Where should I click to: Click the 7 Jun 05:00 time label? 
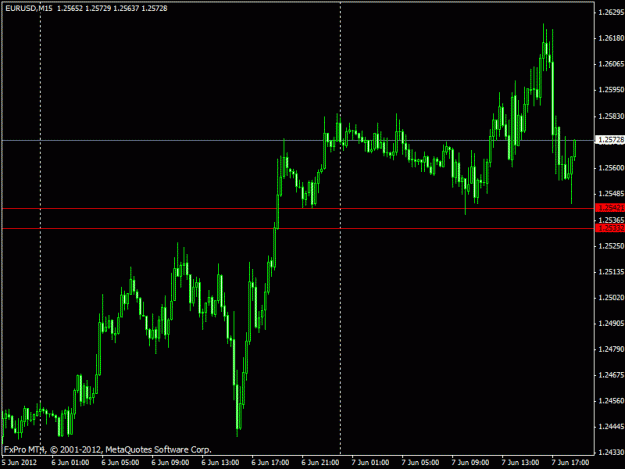click(x=421, y=463)
